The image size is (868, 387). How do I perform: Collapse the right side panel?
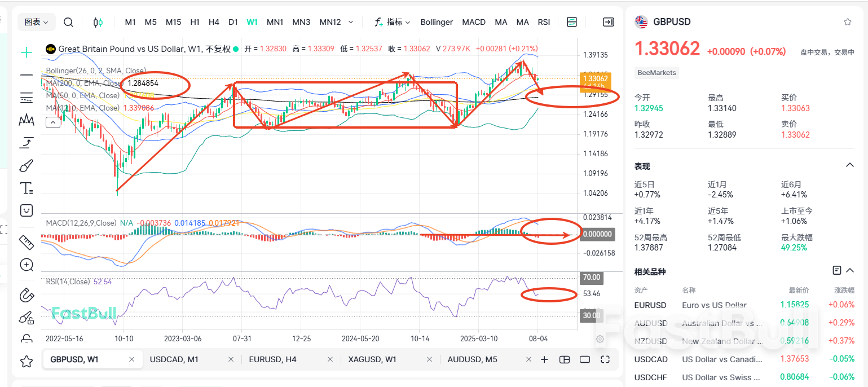coord(609,22)
